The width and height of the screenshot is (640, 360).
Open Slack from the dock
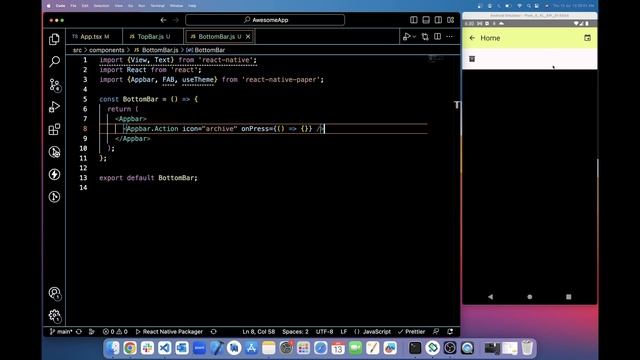point(147,348)
